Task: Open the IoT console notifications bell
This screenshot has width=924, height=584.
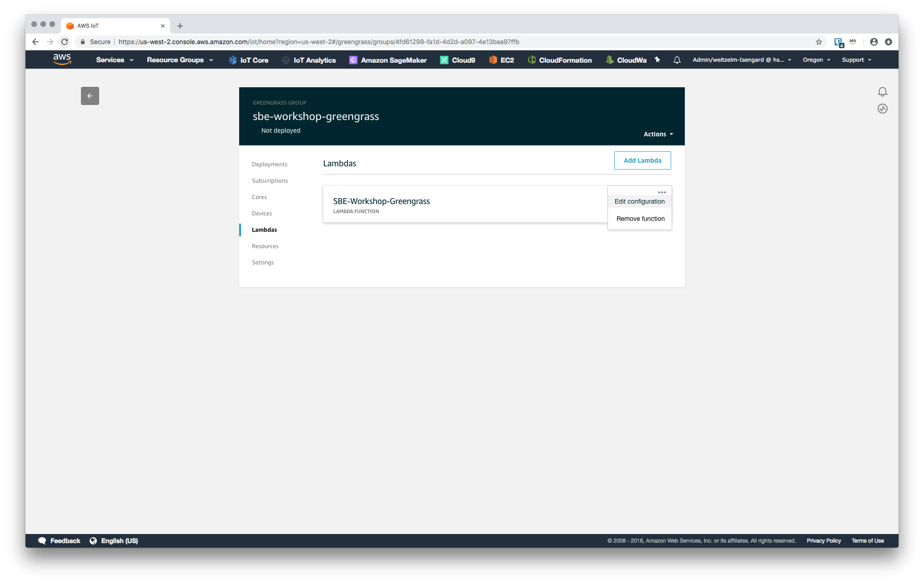Action: tap(883, 92)
